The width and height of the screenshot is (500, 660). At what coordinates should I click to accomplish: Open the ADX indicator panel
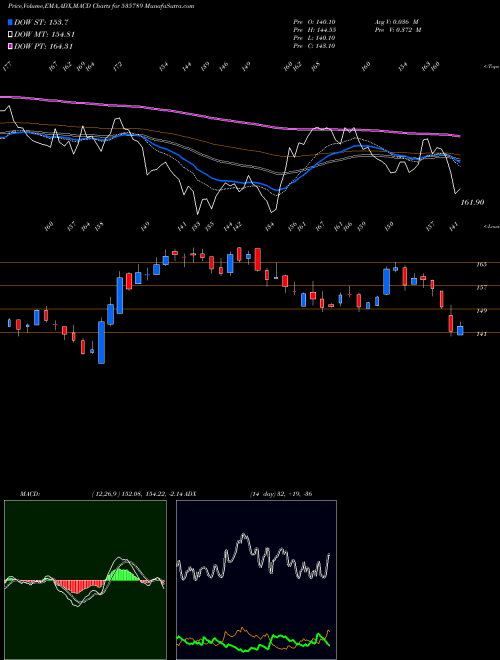click(x=256, y=580)
